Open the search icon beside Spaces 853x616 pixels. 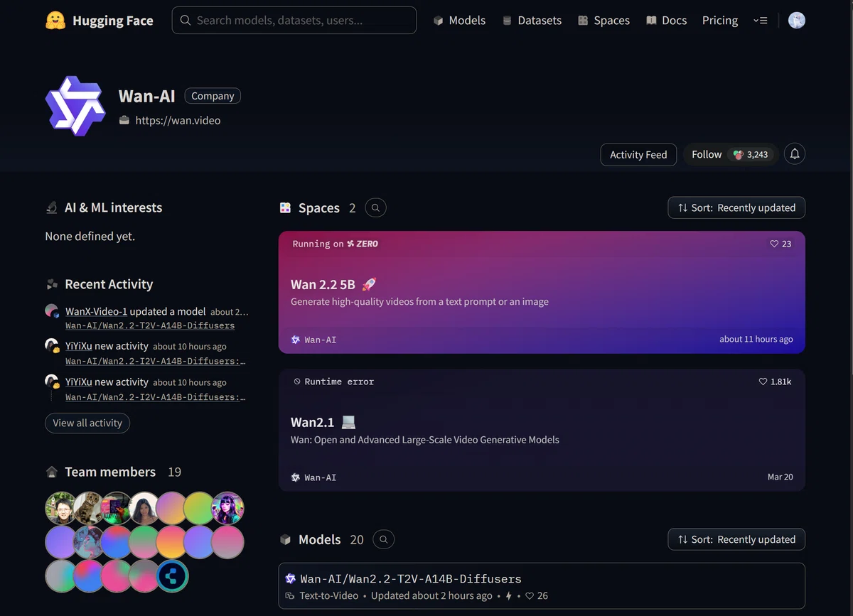[x=375, y=207]
